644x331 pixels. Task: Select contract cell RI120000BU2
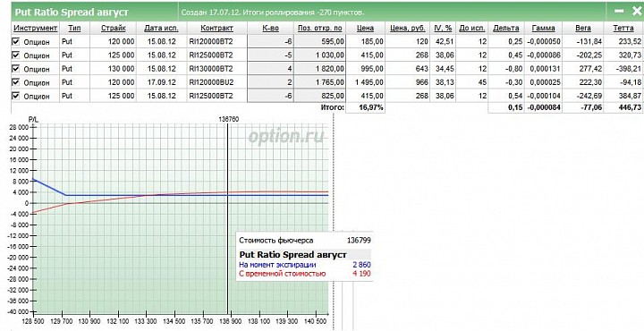pos(216,82)
